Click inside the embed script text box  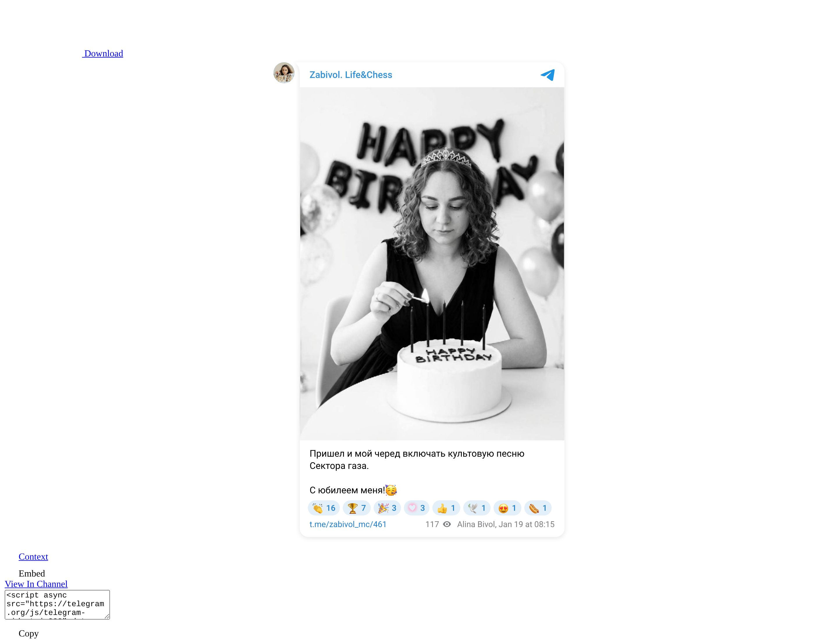click(57, 604)
